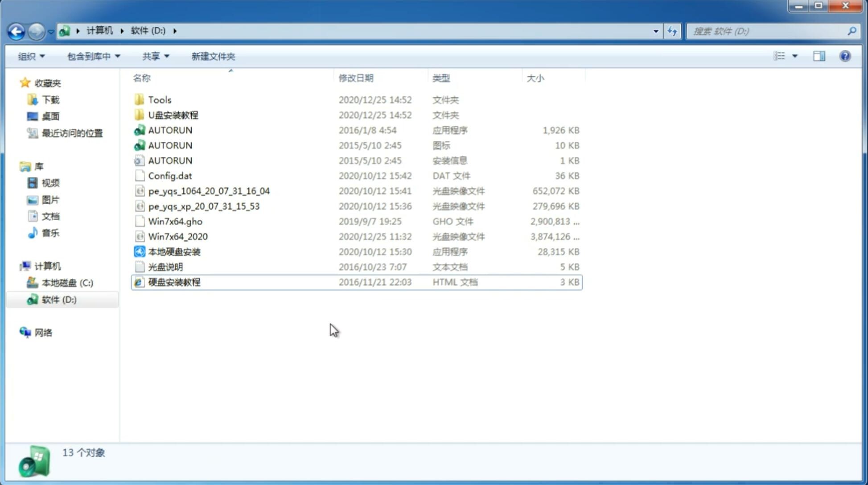Open the U盘安装教程 folder
Viewport: 868px width, 485px height.
[x=173, y=115]
